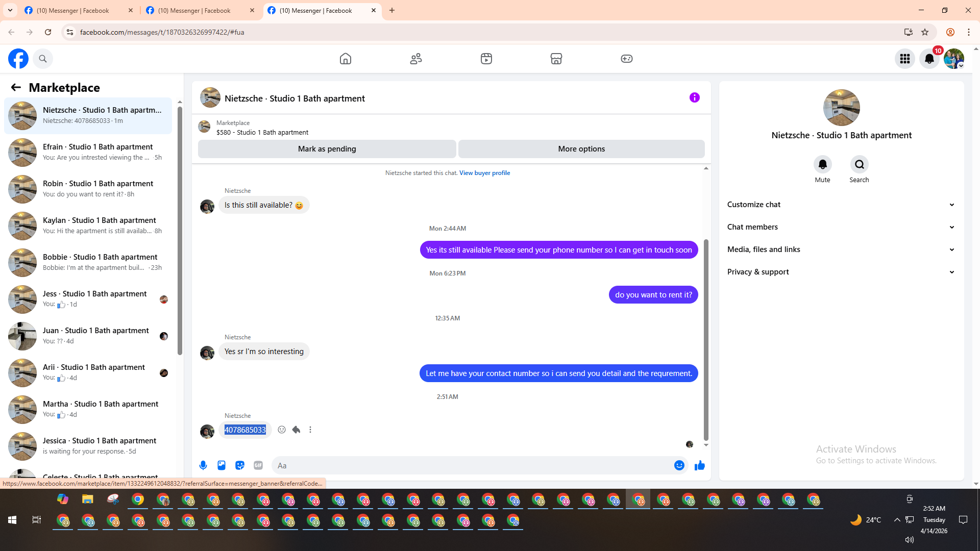Open the GIF picker icon

click(258, 465)
